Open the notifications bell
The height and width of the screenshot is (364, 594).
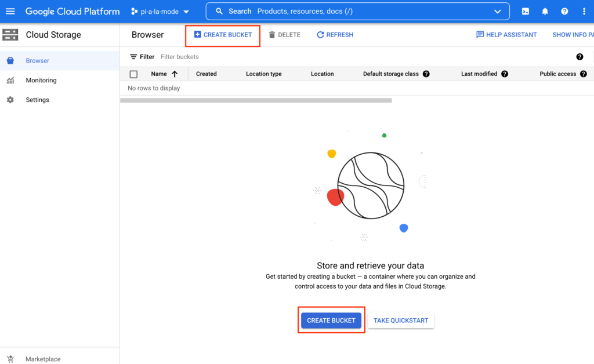(545, 12)
